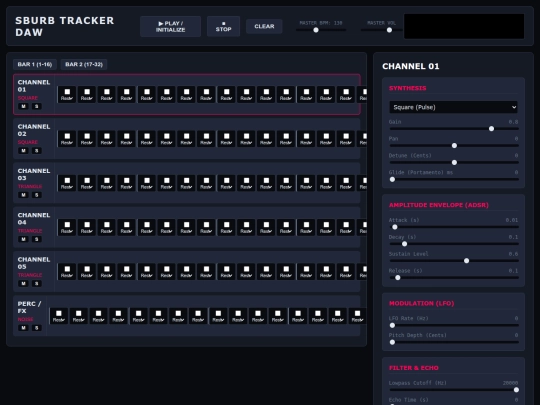Enable step 1 checkbox in PERC / FX
Viewport: 540px width, 405px height.
59,313
